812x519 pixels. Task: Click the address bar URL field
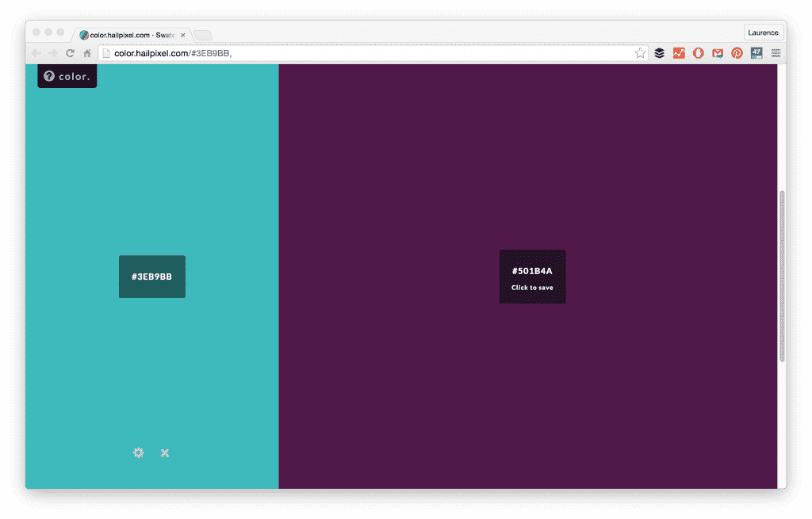[x=317, y=52]
